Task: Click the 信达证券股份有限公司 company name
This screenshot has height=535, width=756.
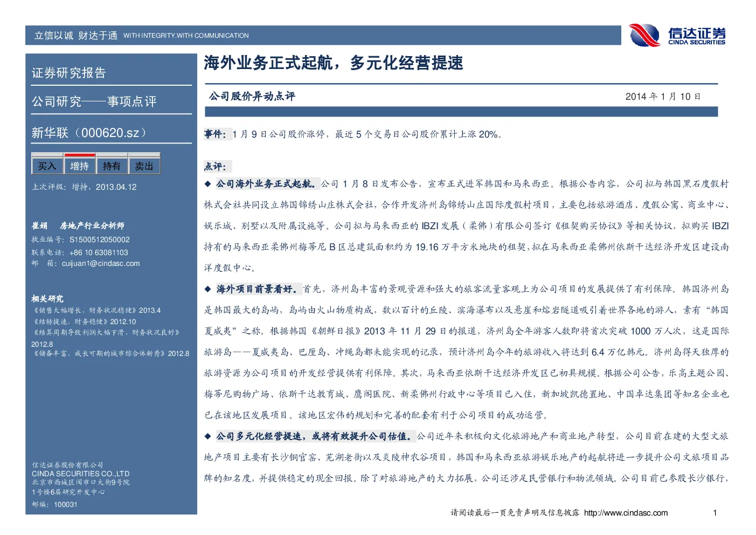Action: pyautogui.click(x=67, y=465)
